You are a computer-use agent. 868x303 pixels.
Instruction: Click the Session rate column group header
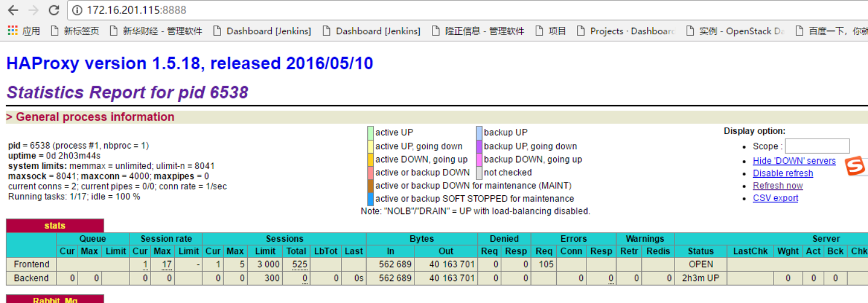(x=166, y=238)
